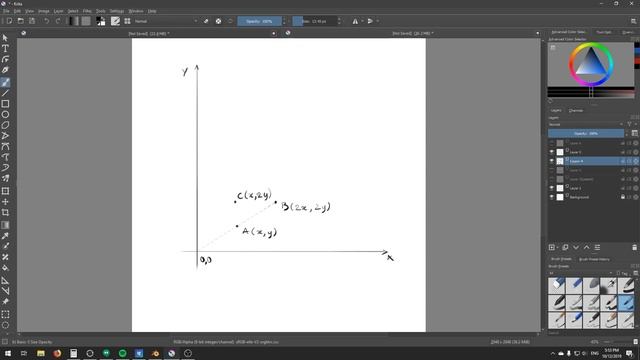Select the Rectangle tool
The width and height of the screenshot is (640, 360).
pos(5,104)
